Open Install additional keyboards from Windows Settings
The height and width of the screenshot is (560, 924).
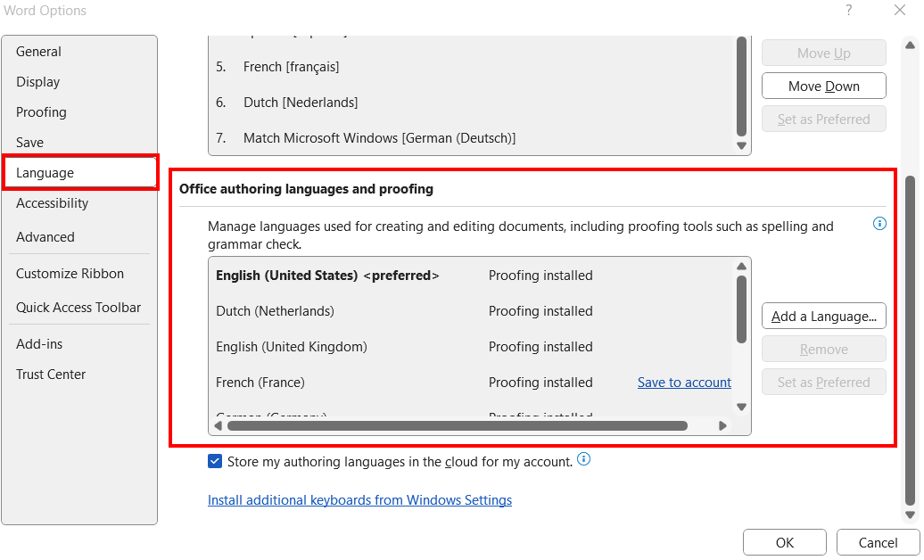coord(359,500)
